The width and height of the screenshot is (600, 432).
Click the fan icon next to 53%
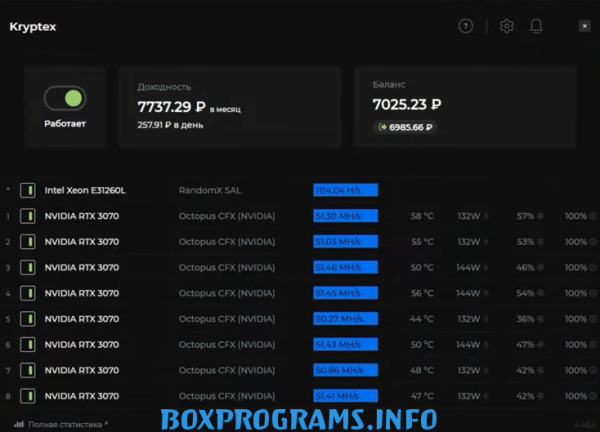pyautogui.click(x=540, y=242)
